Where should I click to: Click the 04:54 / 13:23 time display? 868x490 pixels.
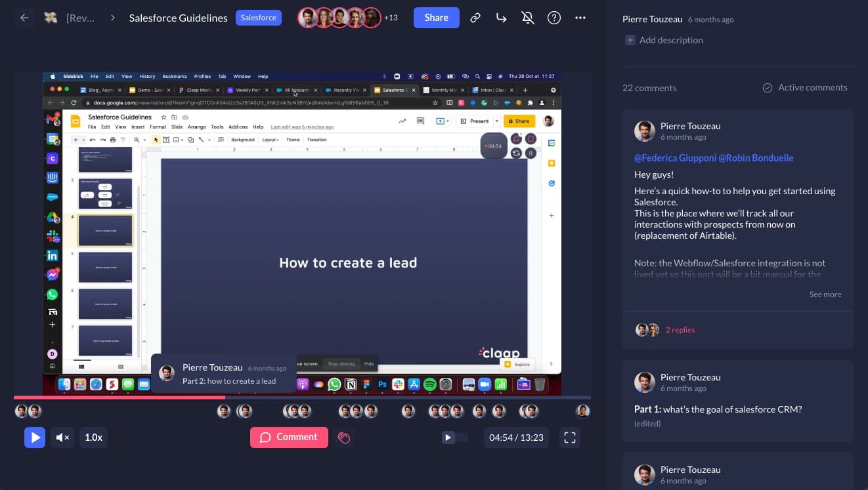(x=516, y=437)
